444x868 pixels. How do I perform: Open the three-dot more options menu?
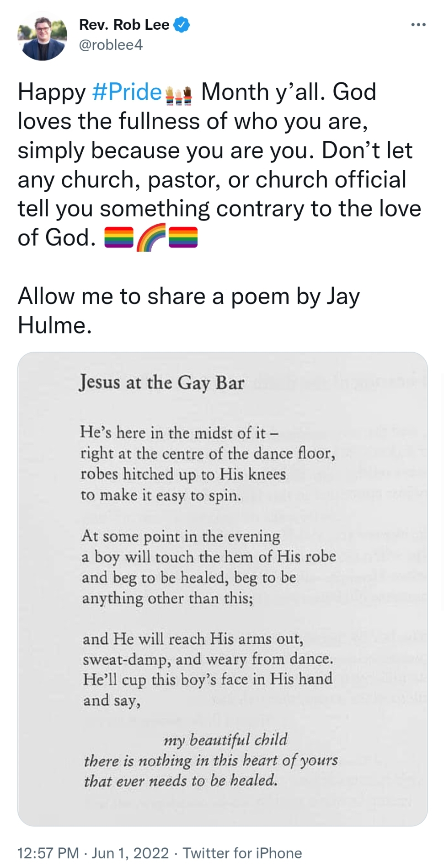418,25
